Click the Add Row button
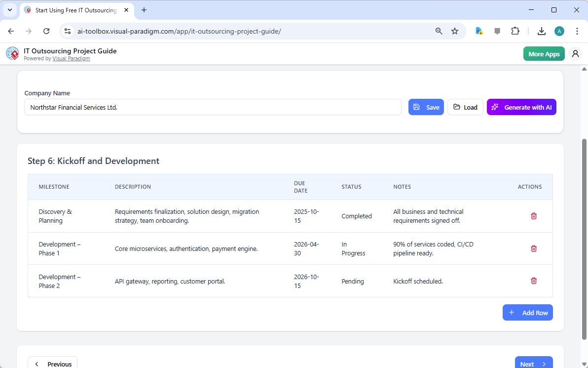This screenshot has width=588, height=368. [x=527, y=312]
